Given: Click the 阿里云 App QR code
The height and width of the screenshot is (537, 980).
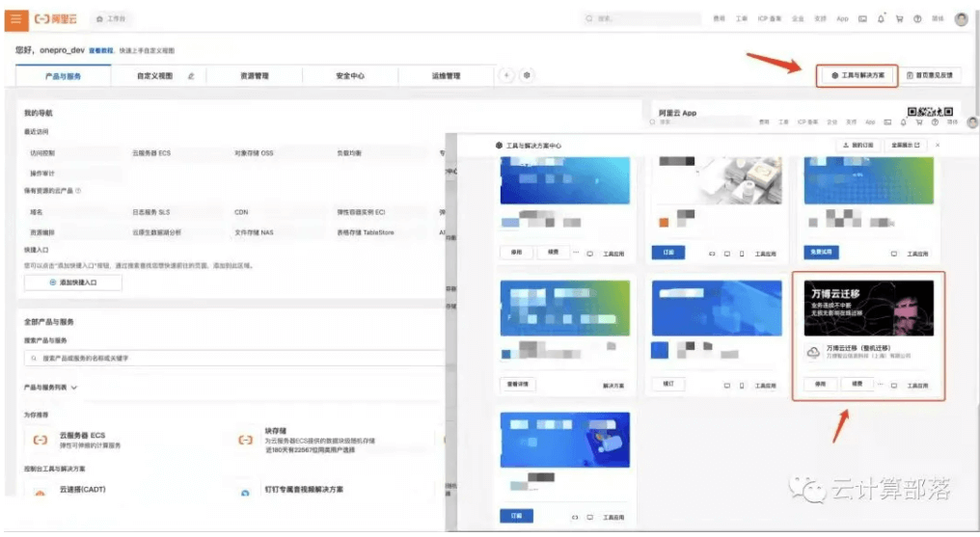Looking at the screenshot, I should pyautogui.click(x=931, y=112).
